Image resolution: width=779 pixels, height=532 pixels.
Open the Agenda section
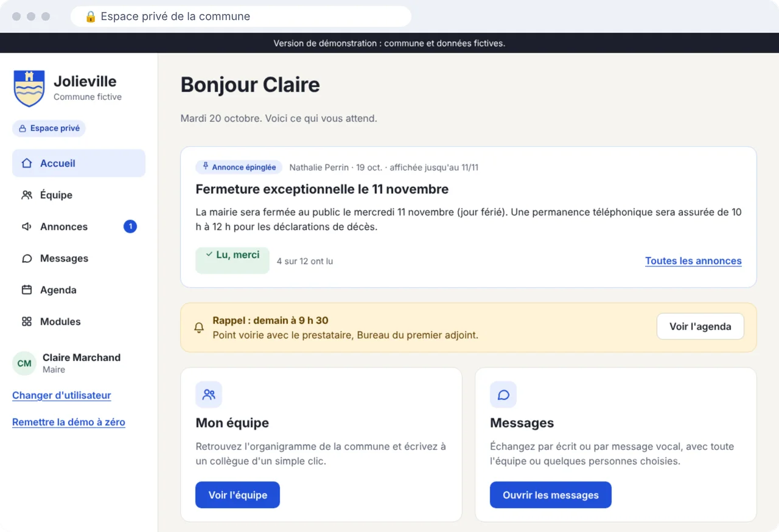tap(79, 290)
